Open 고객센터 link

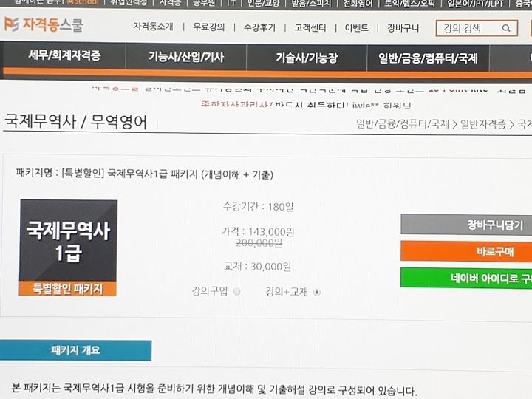310,27
